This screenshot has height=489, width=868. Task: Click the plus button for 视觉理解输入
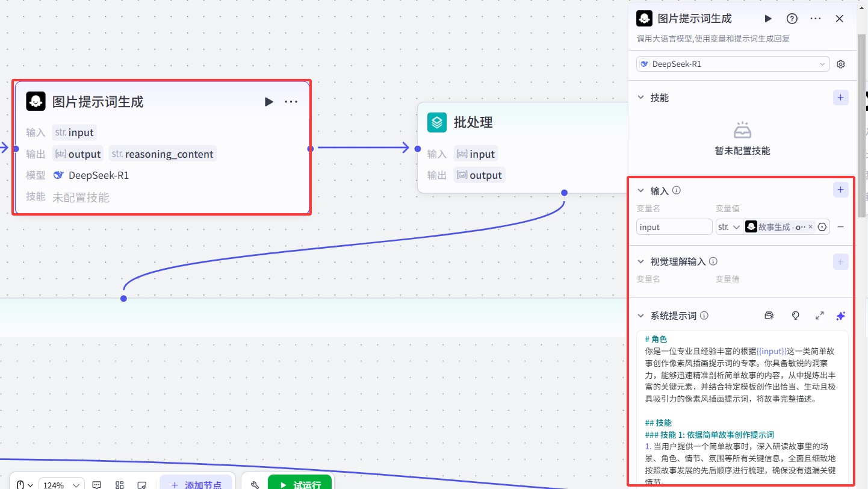841,261
